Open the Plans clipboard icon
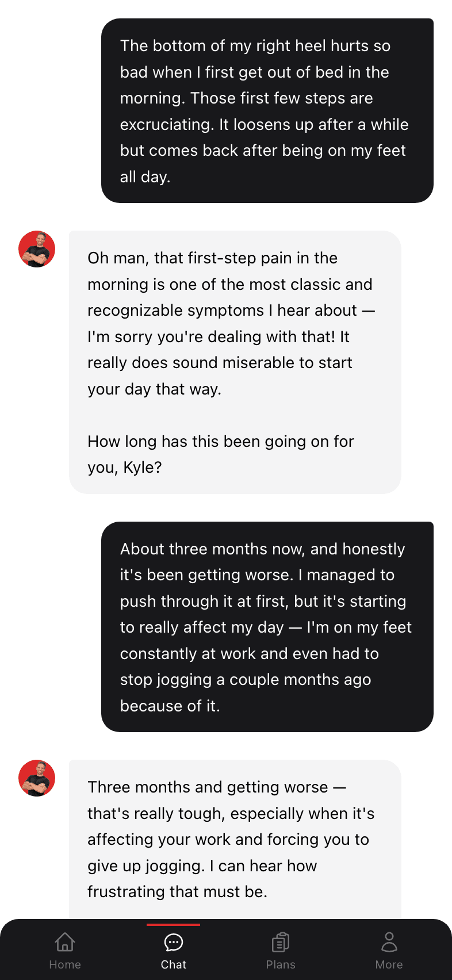The image size is (452, 980). tap(281, 942)
